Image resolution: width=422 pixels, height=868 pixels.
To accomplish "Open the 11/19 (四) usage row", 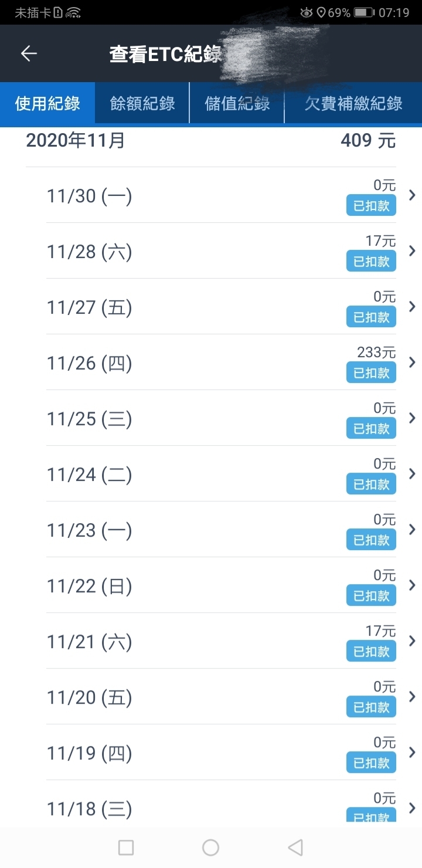I will (x=222, y=752).
